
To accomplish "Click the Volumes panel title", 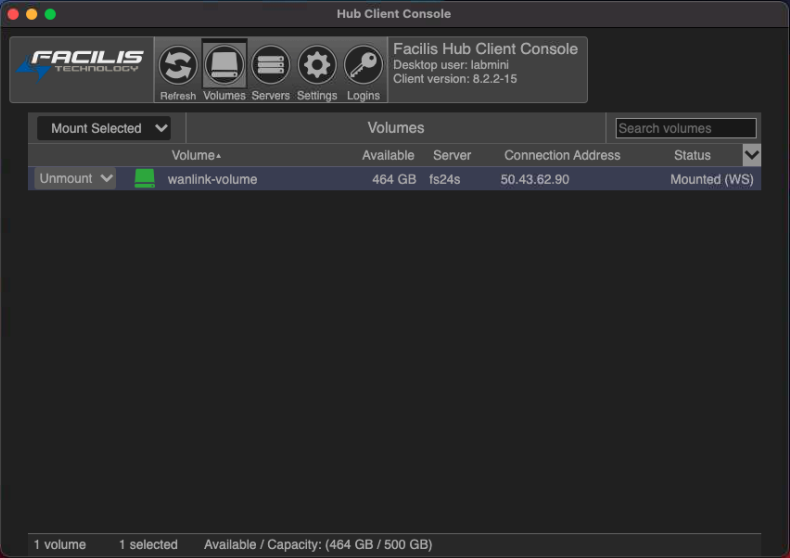I will (396, 128).
